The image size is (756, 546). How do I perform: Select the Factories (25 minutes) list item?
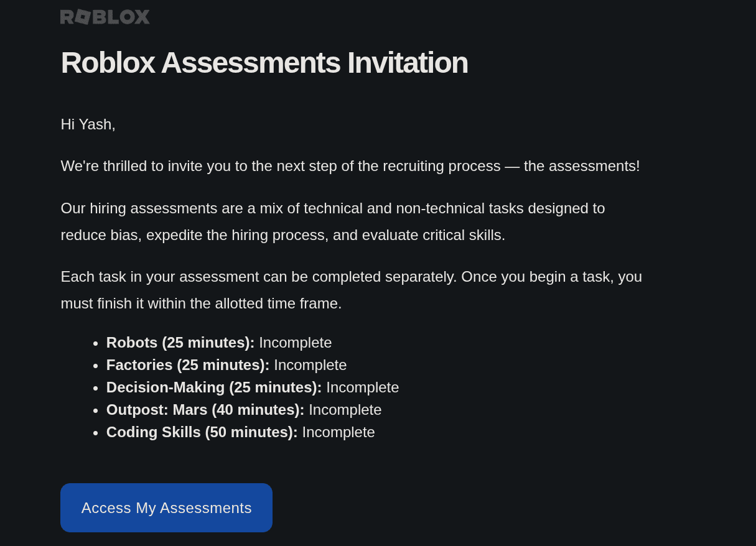click(226, 365)
